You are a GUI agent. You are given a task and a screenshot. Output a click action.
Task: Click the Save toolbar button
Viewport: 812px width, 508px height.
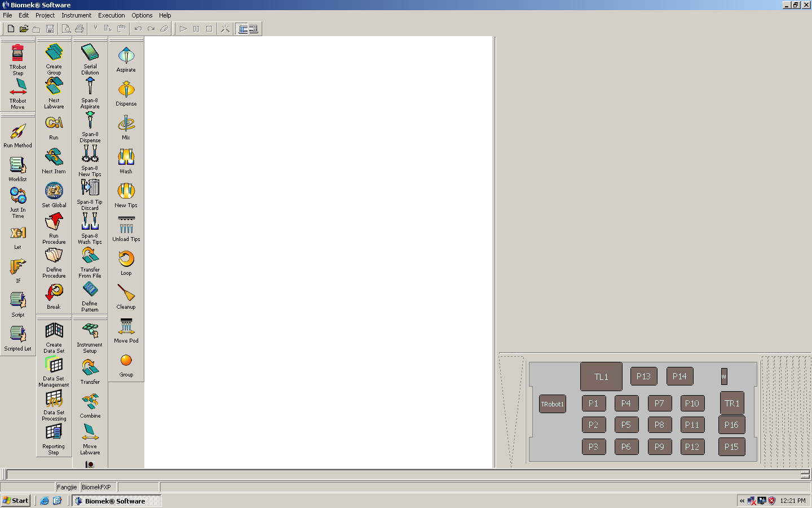50,29
